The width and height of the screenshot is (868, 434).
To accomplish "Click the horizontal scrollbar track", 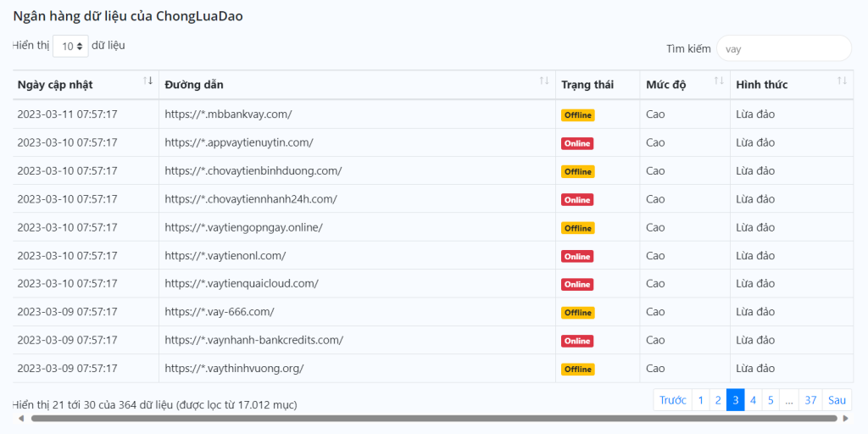I will (433, 419).
